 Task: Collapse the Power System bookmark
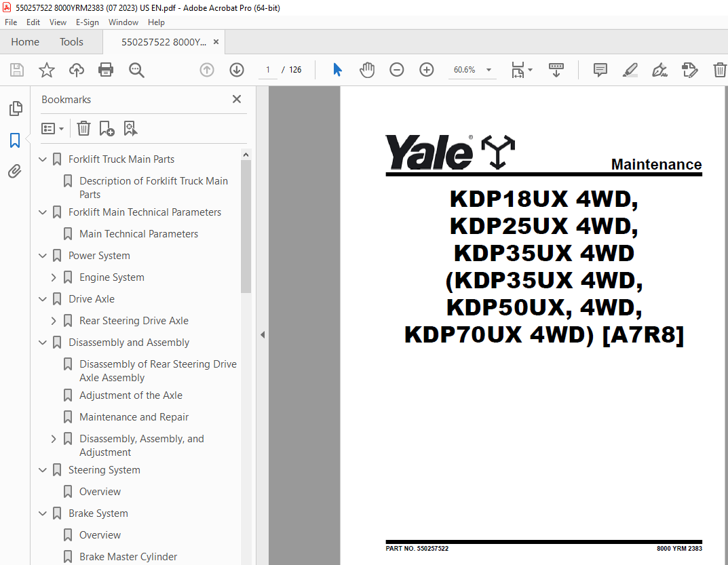coord(43,255)
